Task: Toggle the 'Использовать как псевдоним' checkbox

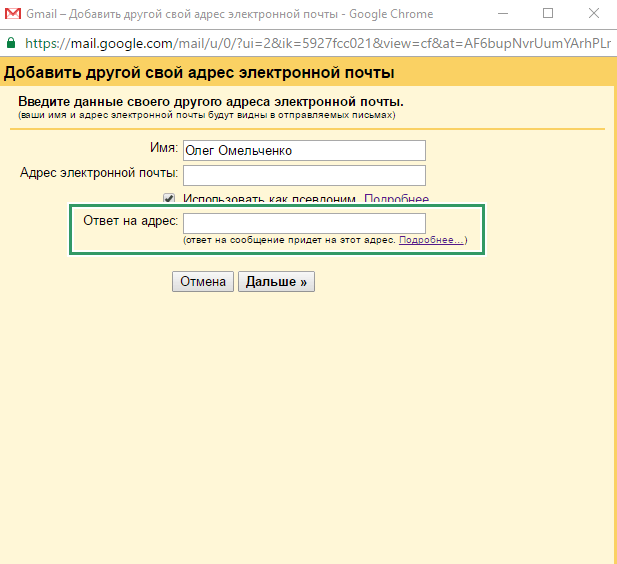Action: click(x=169, y=200)
